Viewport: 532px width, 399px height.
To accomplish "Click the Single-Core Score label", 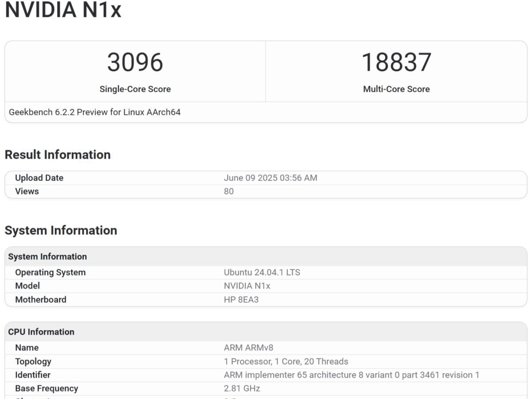I will pyautogui.click(x=135, y=89).
